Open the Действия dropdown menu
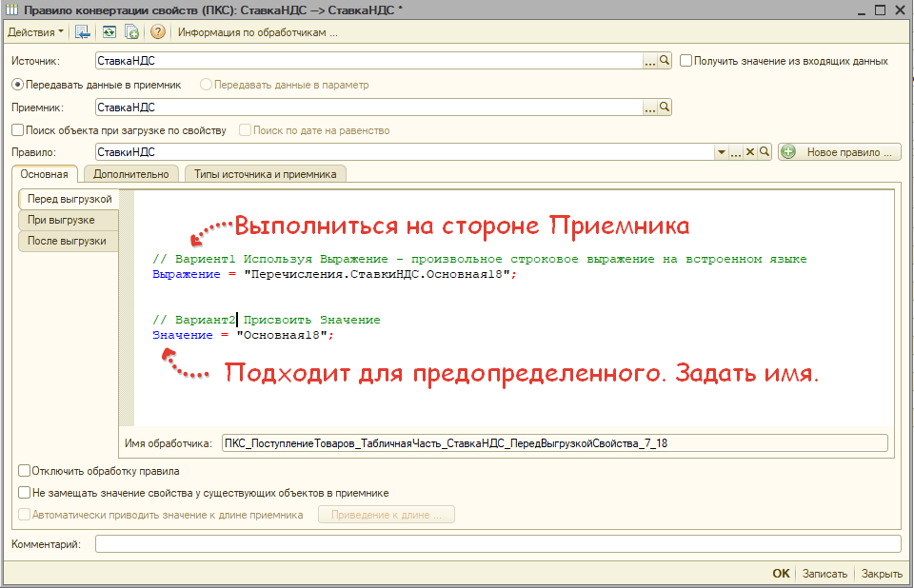This screenshot has height=588, width=914. (35, 32)
